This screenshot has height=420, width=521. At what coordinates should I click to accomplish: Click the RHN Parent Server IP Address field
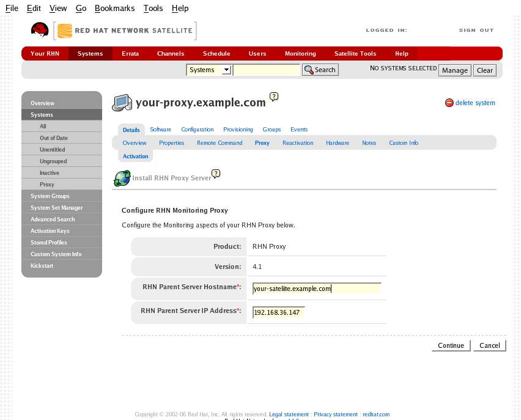click(x=278, y=312)
